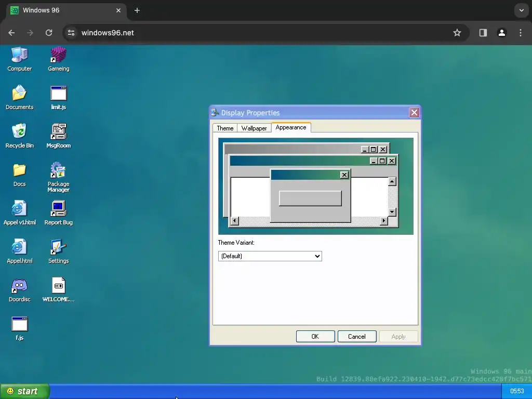Screen dimensions: 532x399
Task: Close the Display Properties dialog
Action: click(414, 113)
